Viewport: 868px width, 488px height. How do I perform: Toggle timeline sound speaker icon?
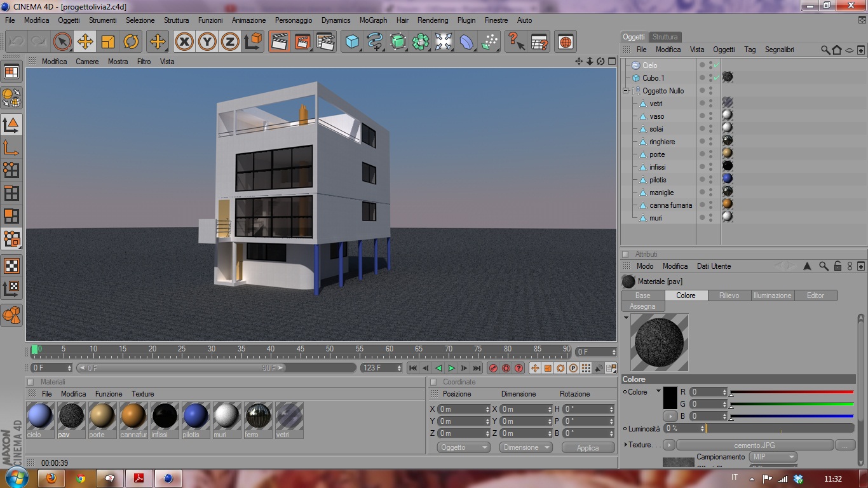tap(599, 368)
